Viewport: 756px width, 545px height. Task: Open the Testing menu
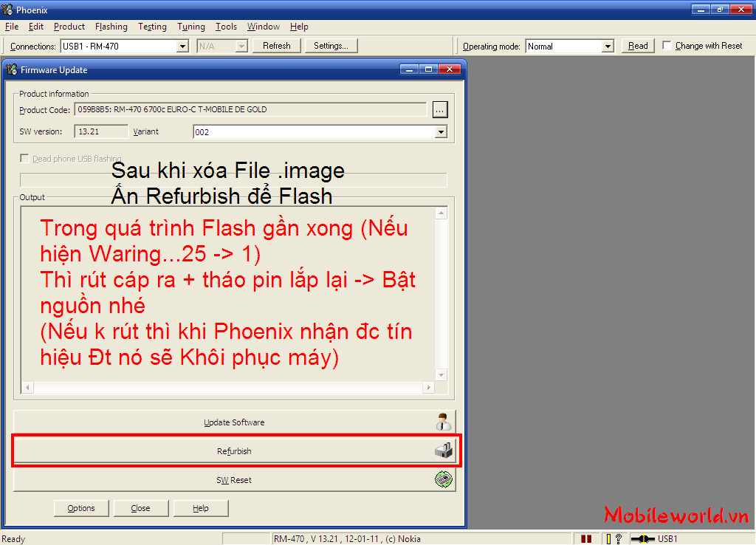click(x=152, y=27)
